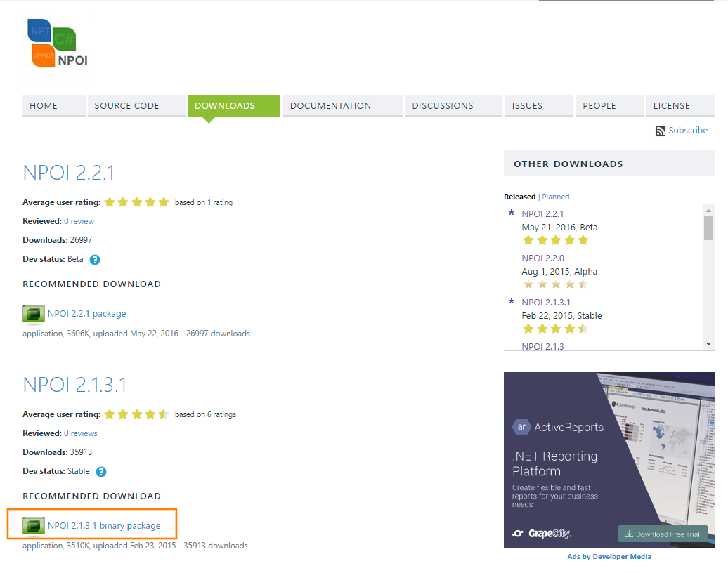Open NPOI 2.2.0 in Other Downloads list

(542, 258)
